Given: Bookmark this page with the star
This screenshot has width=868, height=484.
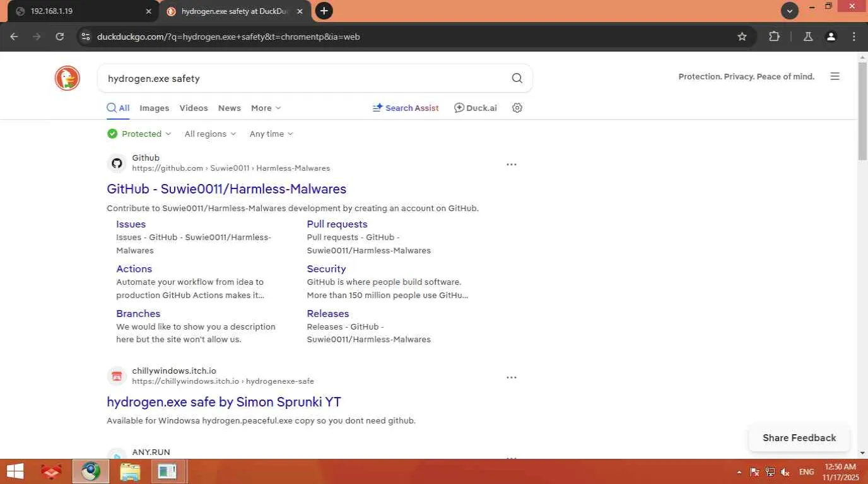Looking at the screenshot, I should [x=742, y=37].
